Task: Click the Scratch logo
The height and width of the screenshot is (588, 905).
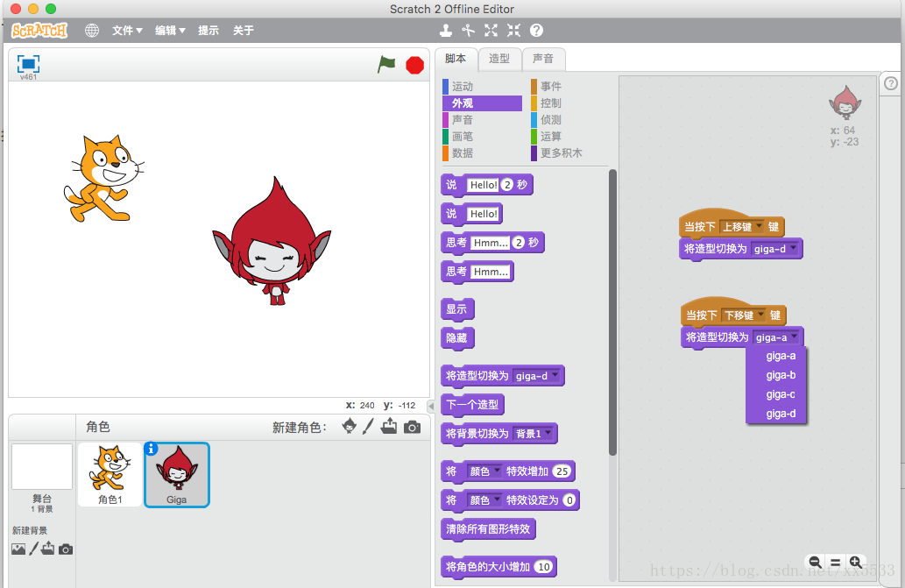Action: pos(39,30)
